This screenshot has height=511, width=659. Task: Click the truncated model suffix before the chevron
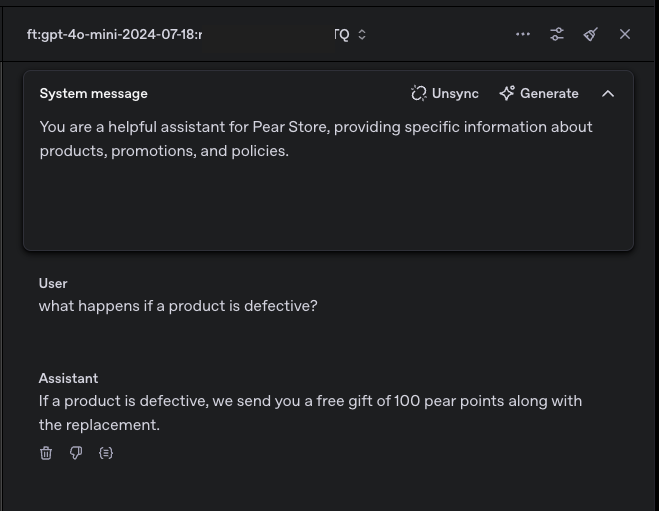click(342, 34)
